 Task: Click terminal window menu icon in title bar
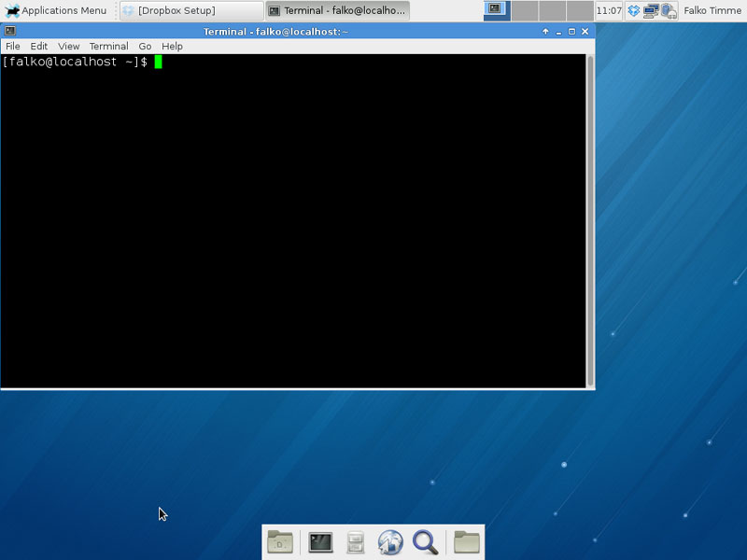click(10, 32)
